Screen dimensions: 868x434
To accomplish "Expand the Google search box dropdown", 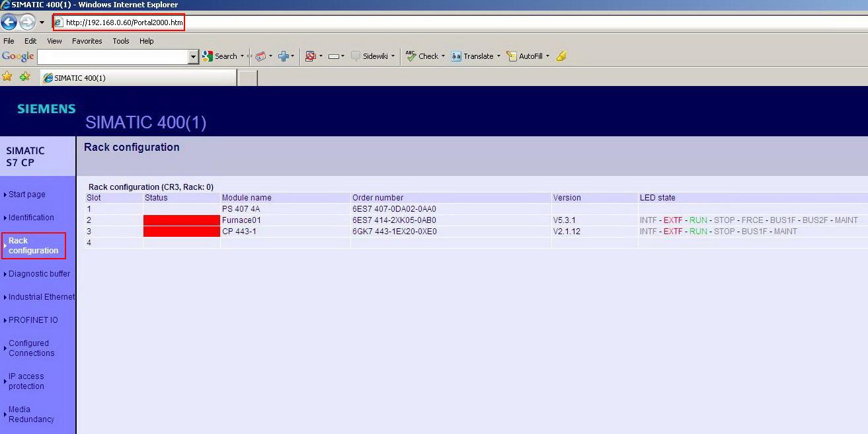I will [x=194, y=57].
